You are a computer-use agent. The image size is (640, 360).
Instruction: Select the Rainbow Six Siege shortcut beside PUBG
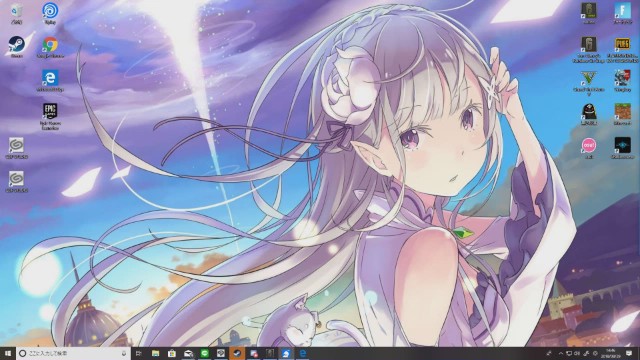click(589, 50)
